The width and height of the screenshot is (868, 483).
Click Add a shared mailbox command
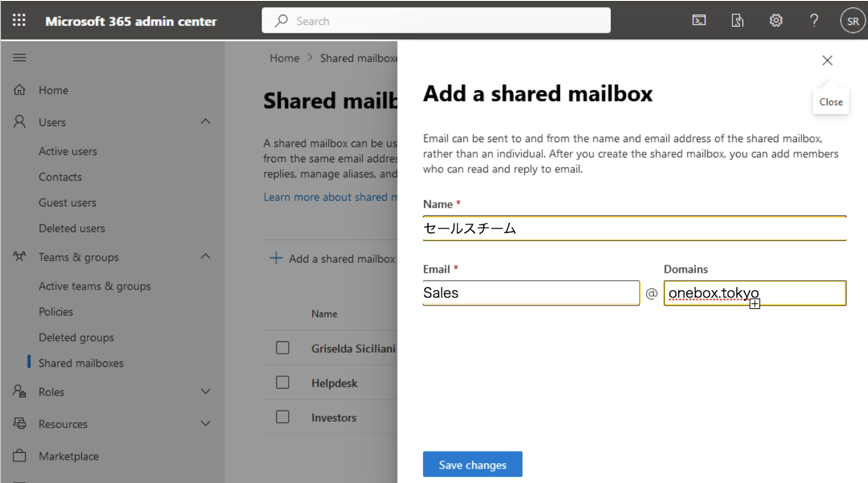[333, 258]
